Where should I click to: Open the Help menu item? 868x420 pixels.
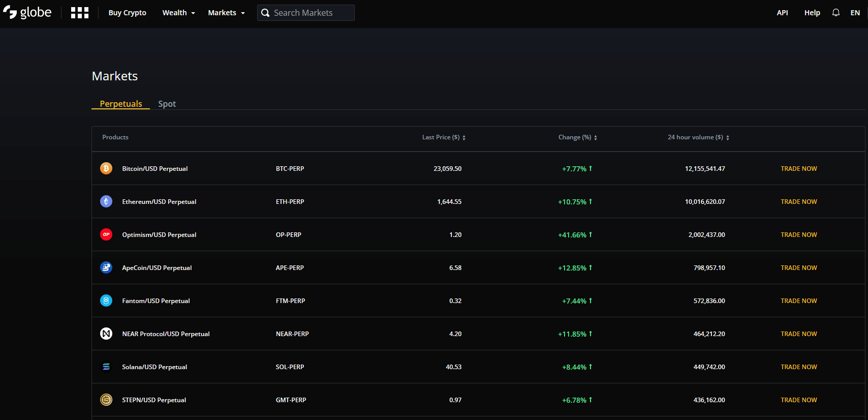pyautogui.click(x=812, y=13)
